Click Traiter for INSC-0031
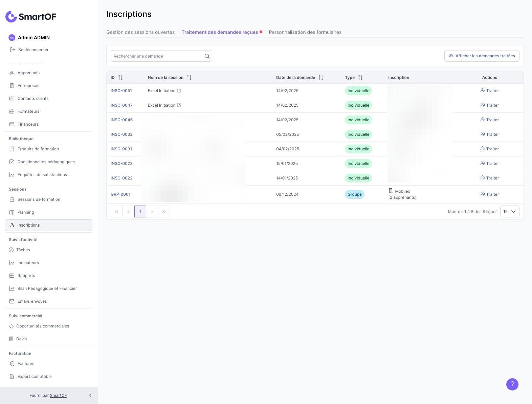Viewport: 532px width, 404px height. pos(490,149)
